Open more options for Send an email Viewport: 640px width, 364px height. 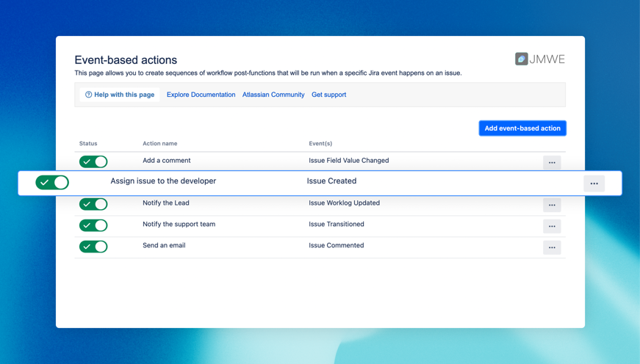552,247
